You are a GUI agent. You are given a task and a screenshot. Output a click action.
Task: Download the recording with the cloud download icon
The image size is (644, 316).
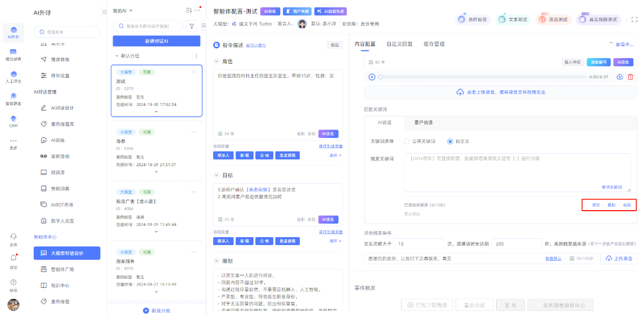click(x=620, y=77)
